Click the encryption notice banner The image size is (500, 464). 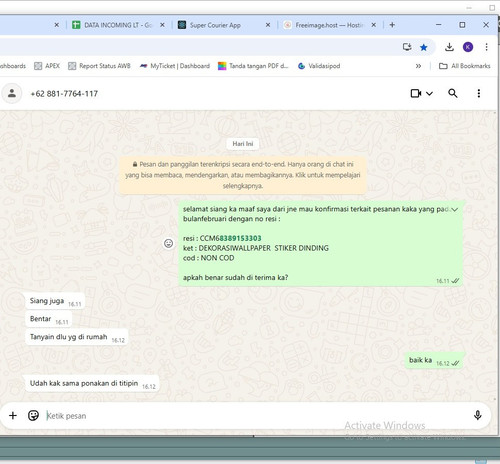point(243,175)
